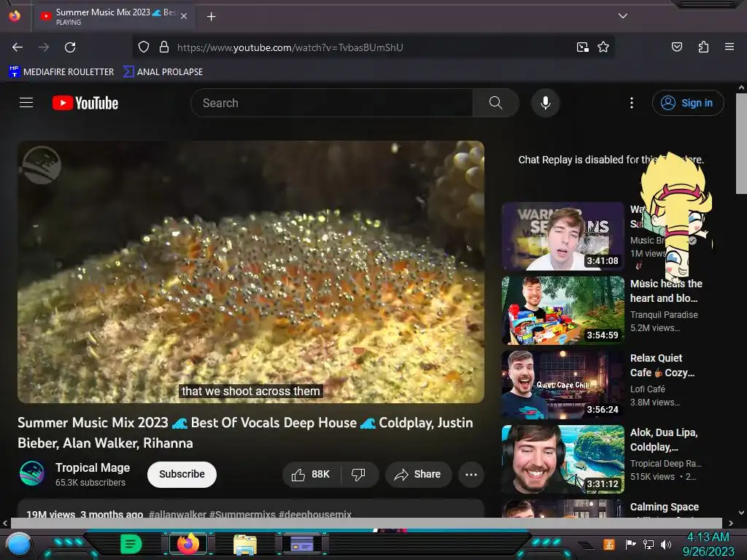Open the green chat app on taskbar
Image resolution: width=747 pixels, height=560 pixels.
point(131,544)
